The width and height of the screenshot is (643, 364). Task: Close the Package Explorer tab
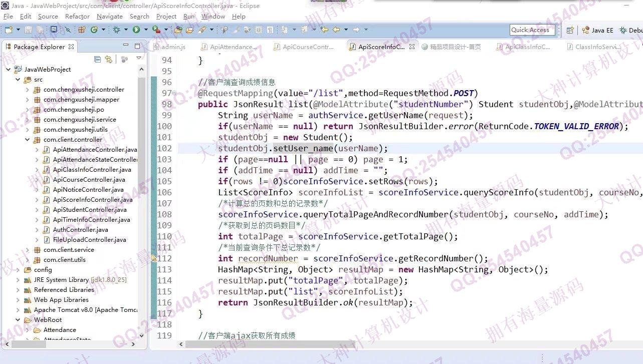tap(71, 47)
